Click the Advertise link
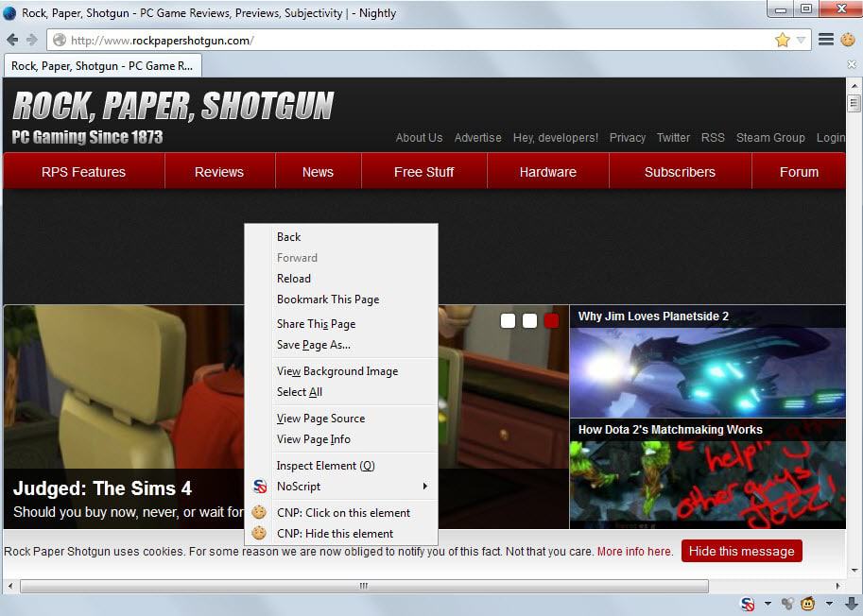This screenshot has width=863, height=616. (x=477, y=138)
